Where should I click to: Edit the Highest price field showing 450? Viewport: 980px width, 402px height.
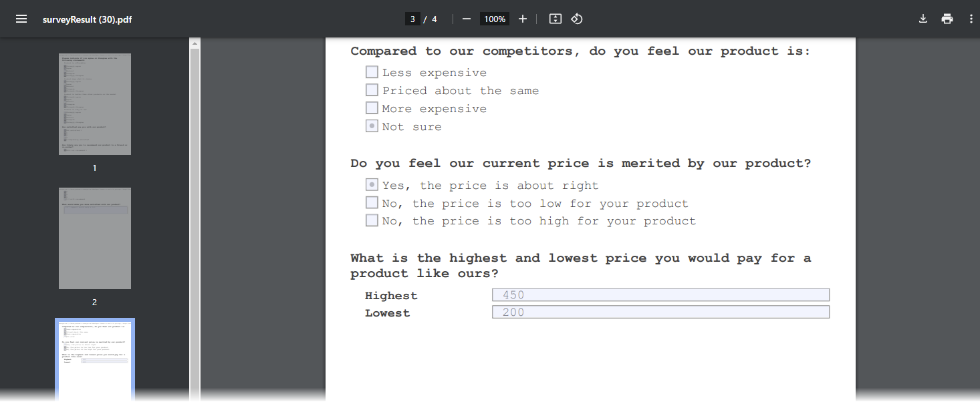click(660, 294)
